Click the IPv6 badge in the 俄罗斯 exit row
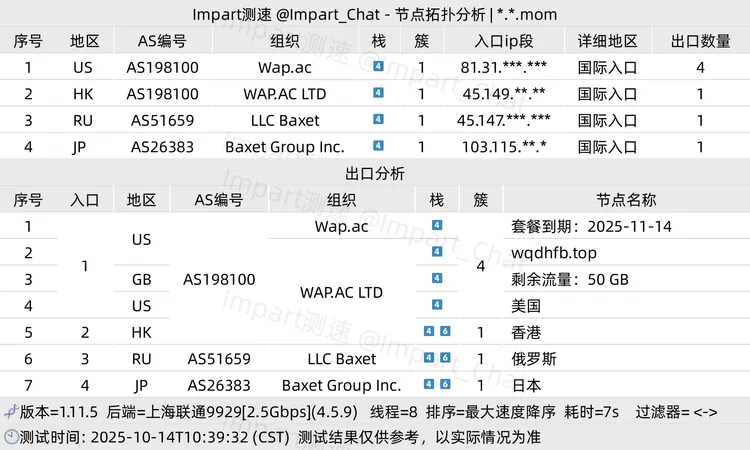 (x=444, y=358)
